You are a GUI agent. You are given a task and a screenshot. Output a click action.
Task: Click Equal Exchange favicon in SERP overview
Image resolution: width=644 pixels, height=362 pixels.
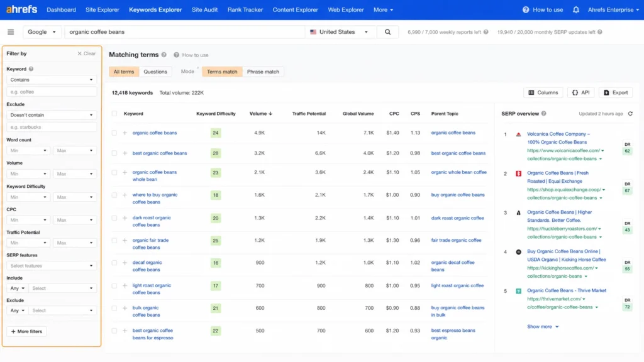click(x=518, y=173)
